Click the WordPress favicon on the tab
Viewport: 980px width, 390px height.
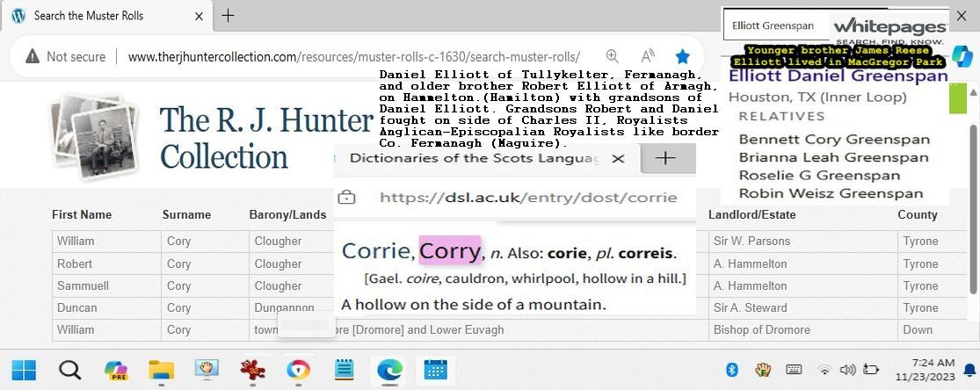[x=18, y=16]
